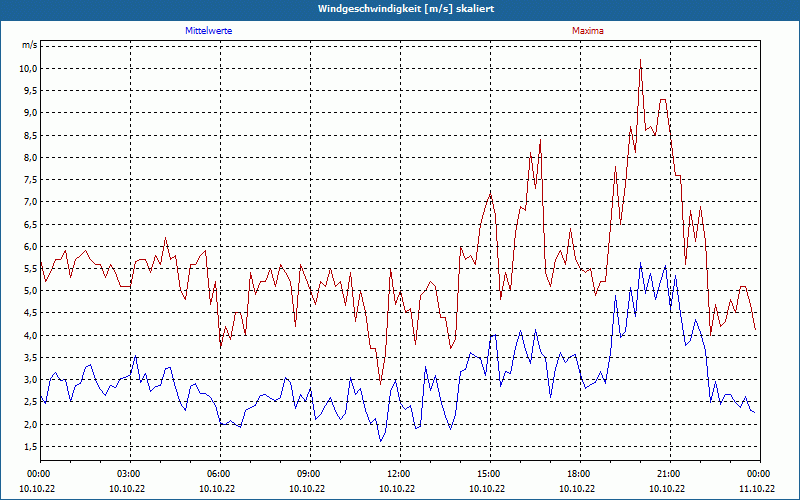The width and height of the screenshot is (800, 500).
Task: Click the 11.10.22 date label
Action: (x=757, y=488)
